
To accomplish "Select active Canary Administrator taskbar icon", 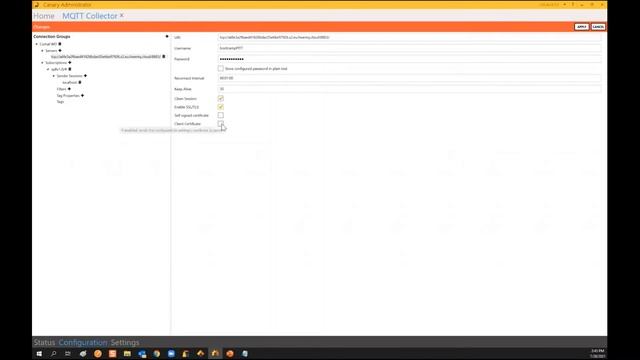I will (x=215, y=353).
